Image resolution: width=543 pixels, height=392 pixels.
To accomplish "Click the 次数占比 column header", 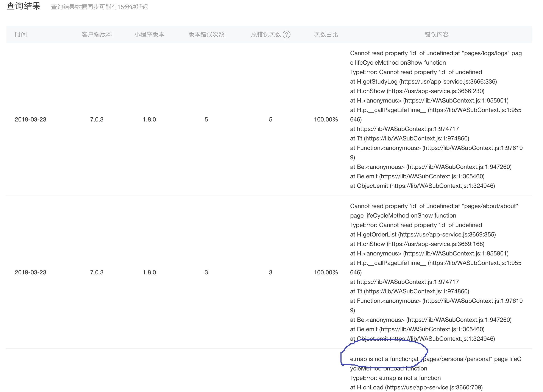I will point(326,34).
